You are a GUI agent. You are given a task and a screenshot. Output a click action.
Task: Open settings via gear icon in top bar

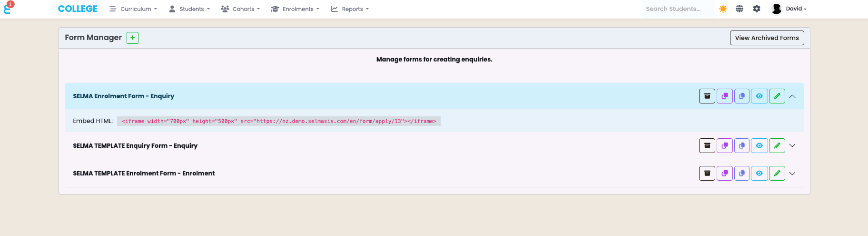(x=757, y=9)
